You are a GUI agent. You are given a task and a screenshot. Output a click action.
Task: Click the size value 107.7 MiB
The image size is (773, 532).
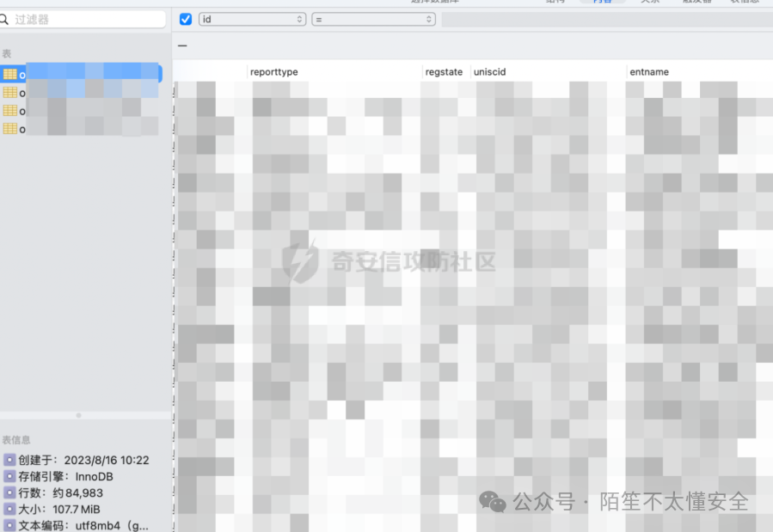point(77,509)
